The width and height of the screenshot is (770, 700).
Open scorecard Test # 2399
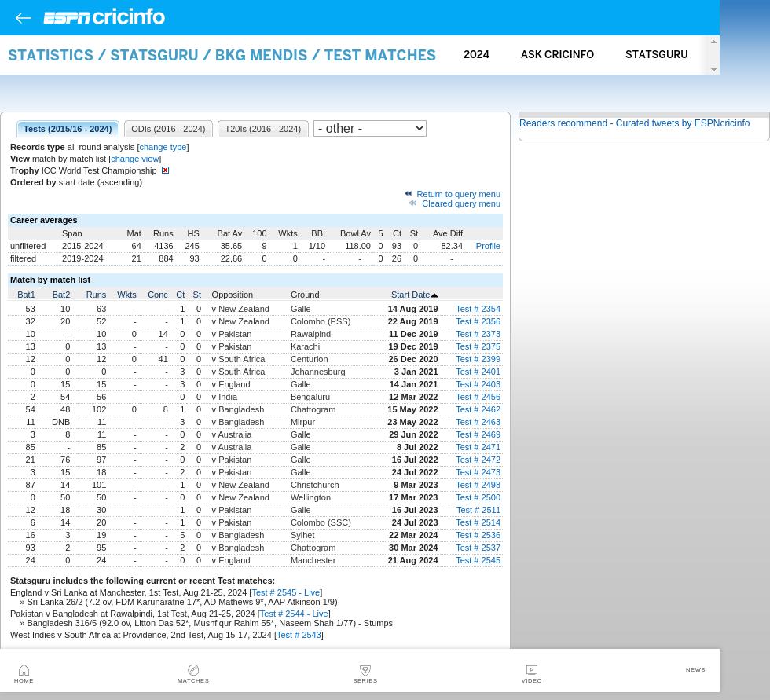coord(478,359)
